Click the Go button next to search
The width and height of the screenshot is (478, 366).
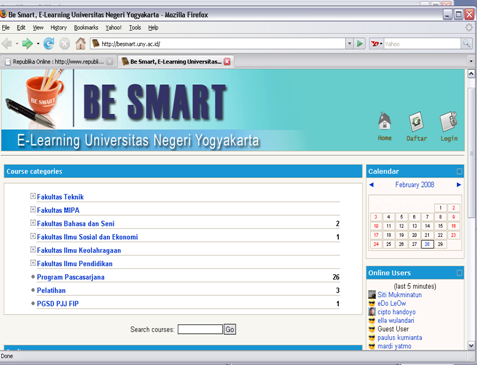pyautogui.click(x=230, y=329)
